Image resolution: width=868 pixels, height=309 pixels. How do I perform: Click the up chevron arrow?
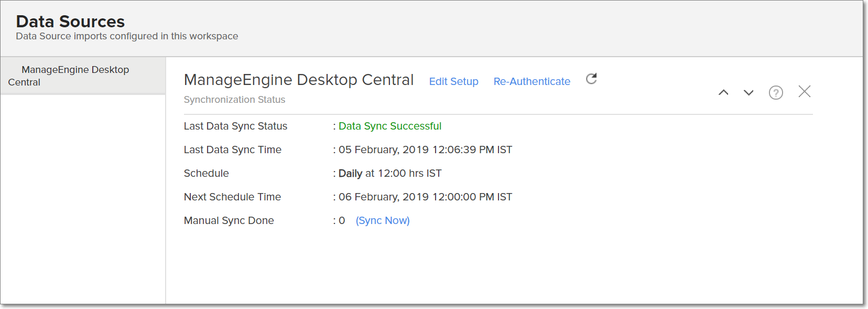pyautogui.click(x=723, y=92)
